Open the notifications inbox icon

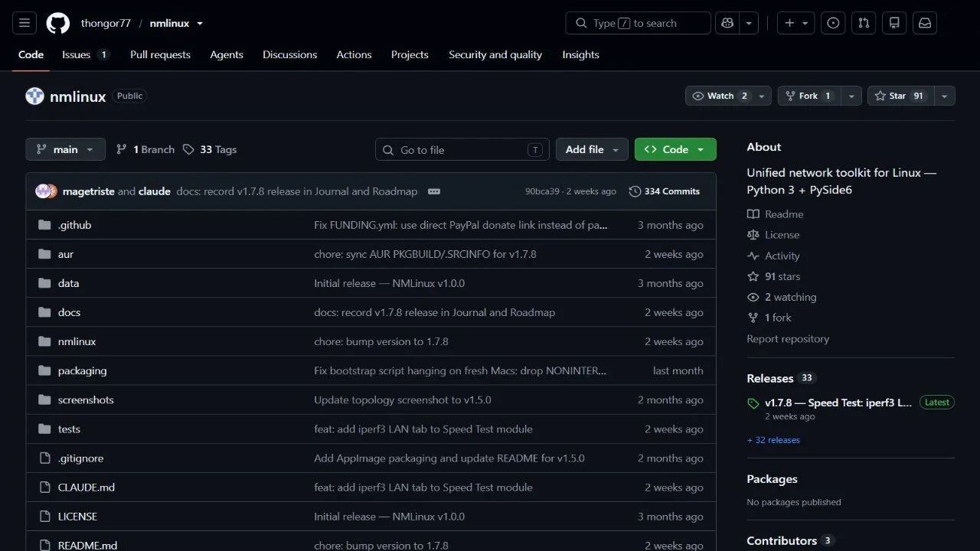(925, 23)
